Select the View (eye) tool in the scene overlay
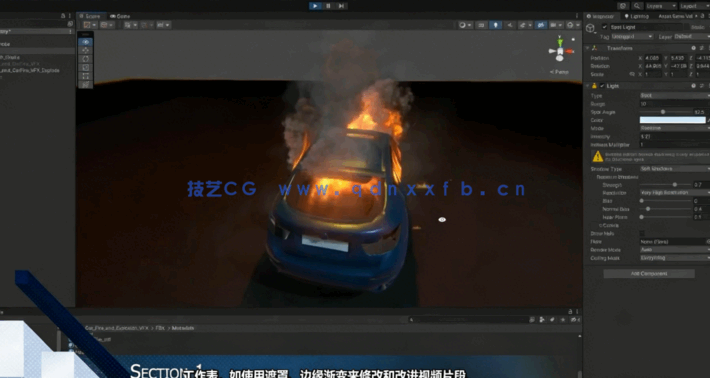This screenshot has height=378, width=710. pos(86,42)
